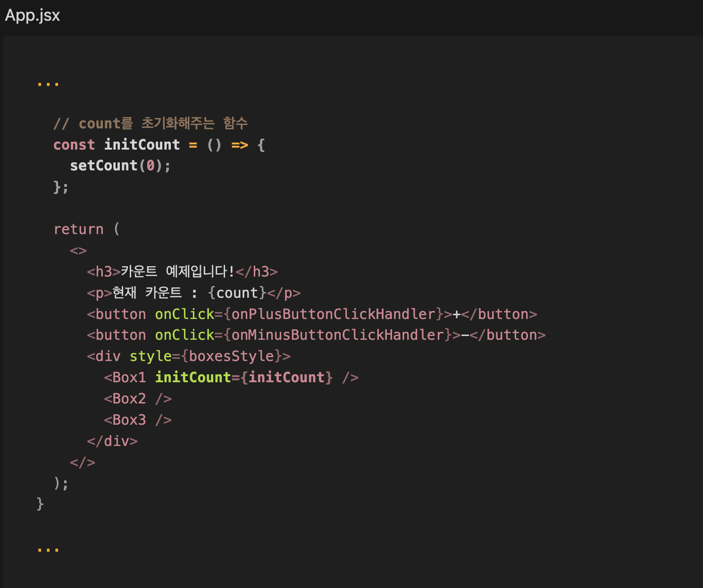Click the 'return (' line
This screenshot has width=703, height=588.
[87, 229]
